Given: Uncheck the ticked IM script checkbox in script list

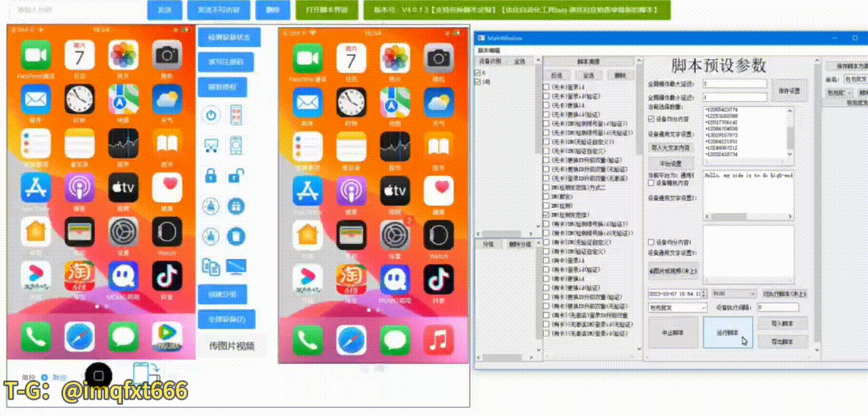Looking at the screenshot, I should coord(547,214).
